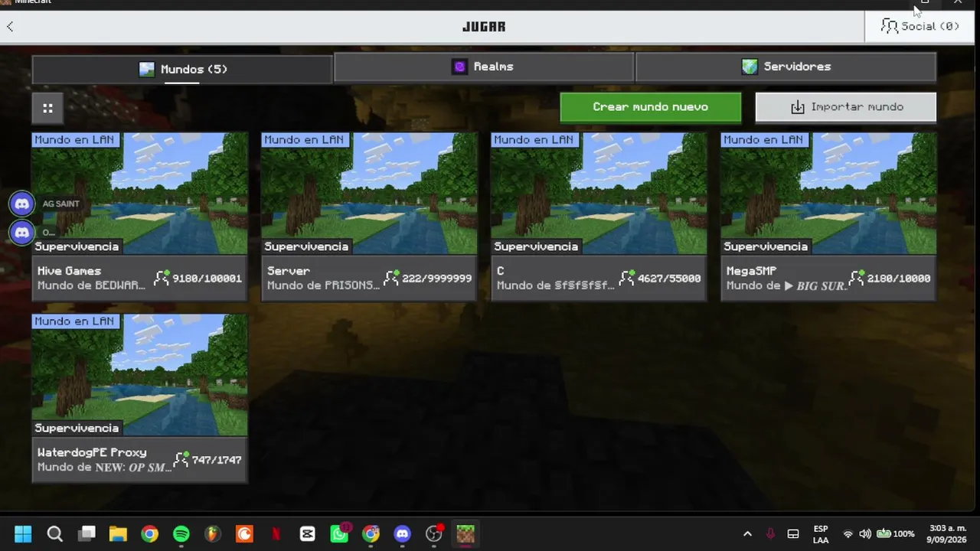980x551 pixels.
Task: Open Spotify from the taskbar
Action: pos(181,533)
